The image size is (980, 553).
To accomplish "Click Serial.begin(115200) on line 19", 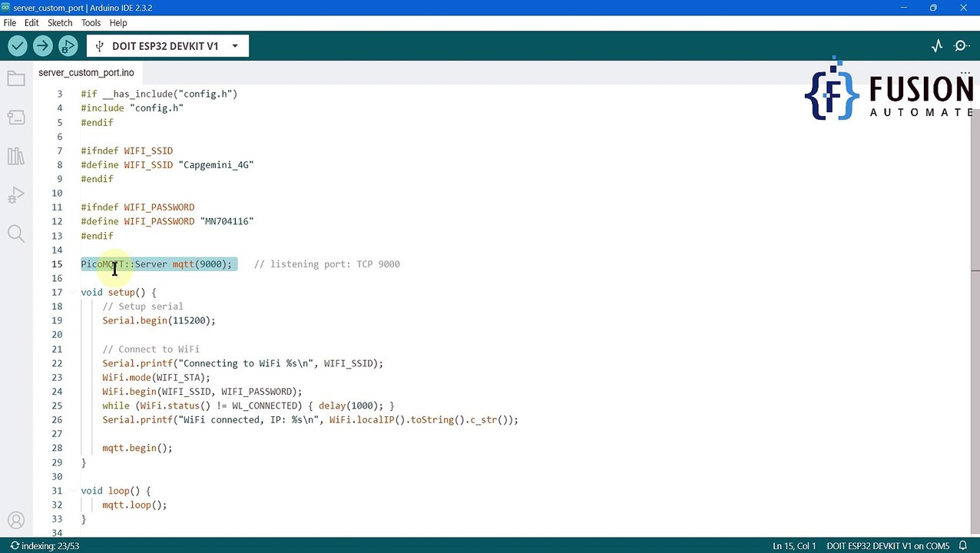I will tap(159, 321).
